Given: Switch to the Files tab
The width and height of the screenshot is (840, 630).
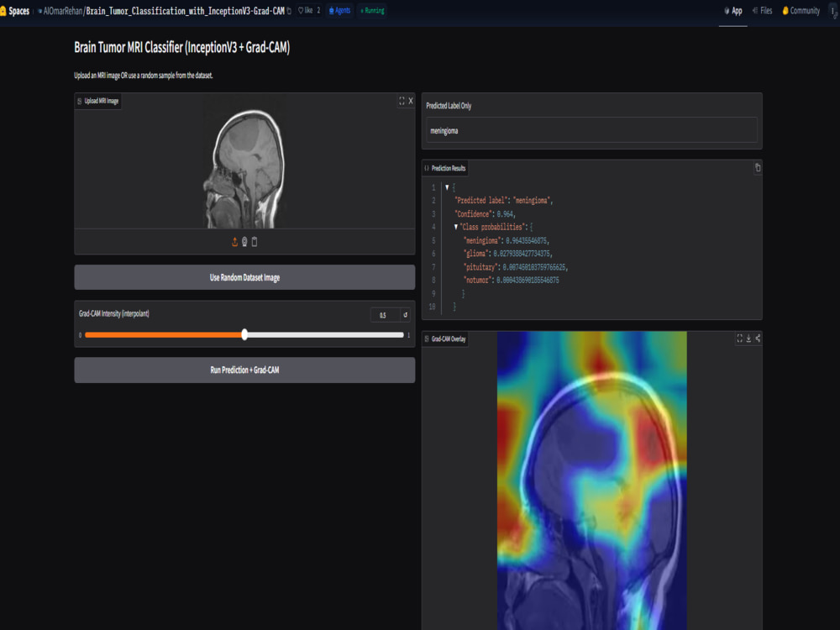Looking at the screenshot, I should point(763,11).
